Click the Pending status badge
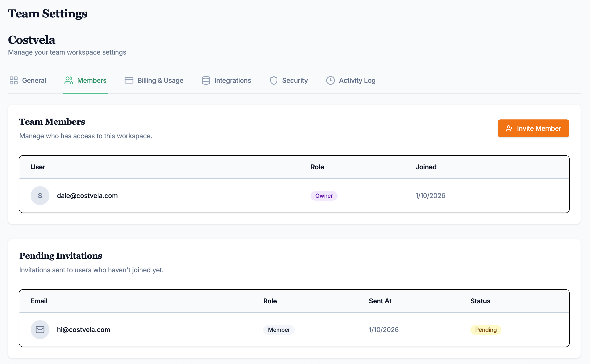590x364 pixels. tap(485, 330)
